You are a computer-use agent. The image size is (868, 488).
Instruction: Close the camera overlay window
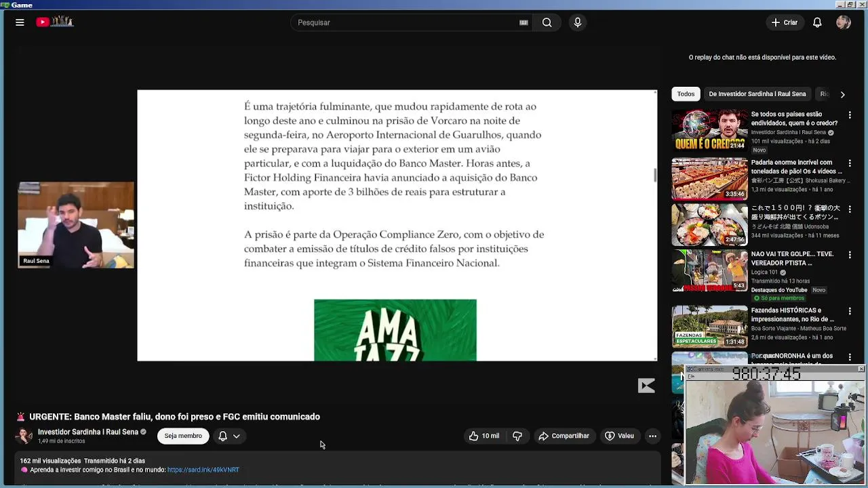pyautogui.click(x=861, y=369)
